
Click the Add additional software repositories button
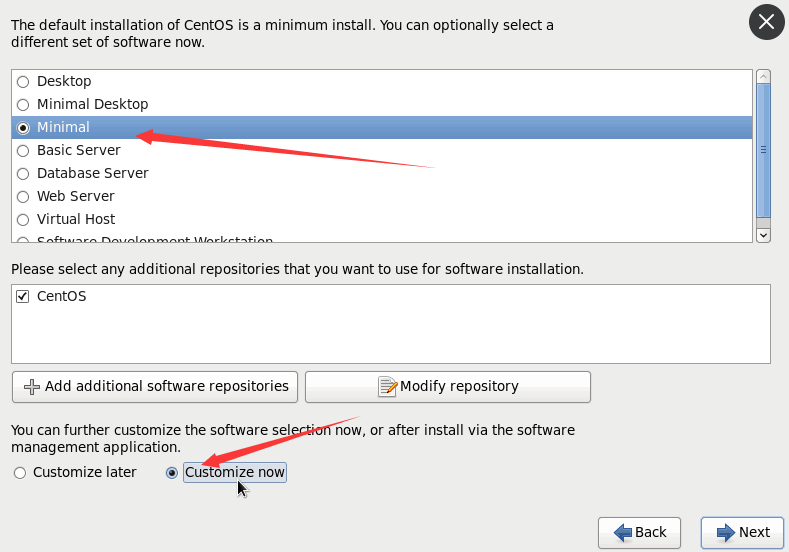[156, 387]
